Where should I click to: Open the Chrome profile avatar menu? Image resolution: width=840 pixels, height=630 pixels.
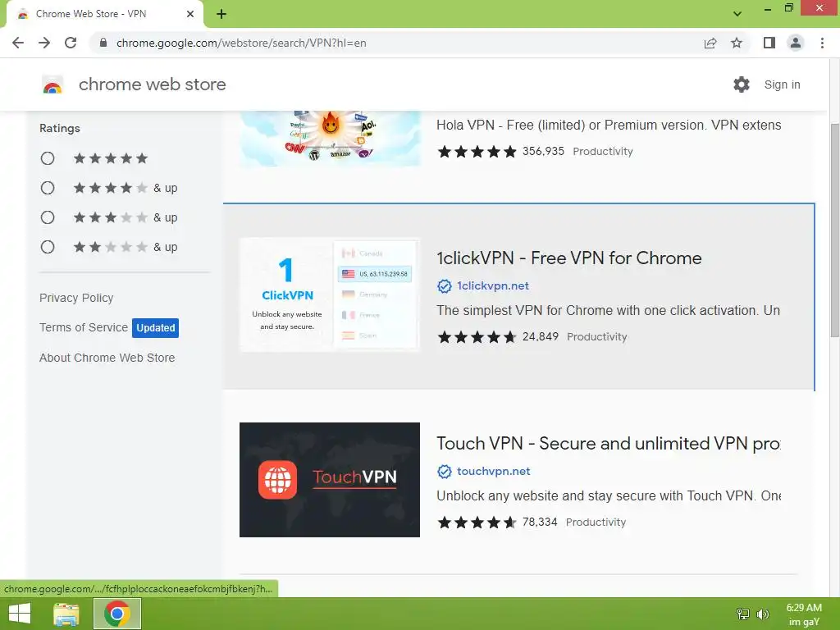796,43
